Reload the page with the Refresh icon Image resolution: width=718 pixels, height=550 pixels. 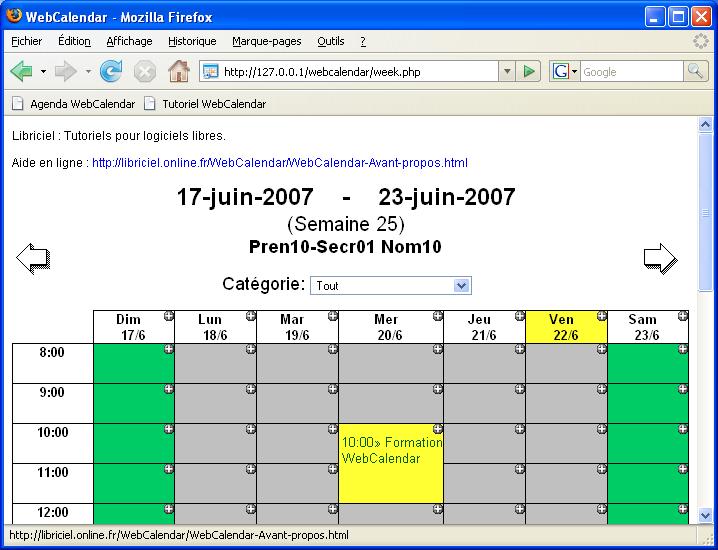click(111, 71)
